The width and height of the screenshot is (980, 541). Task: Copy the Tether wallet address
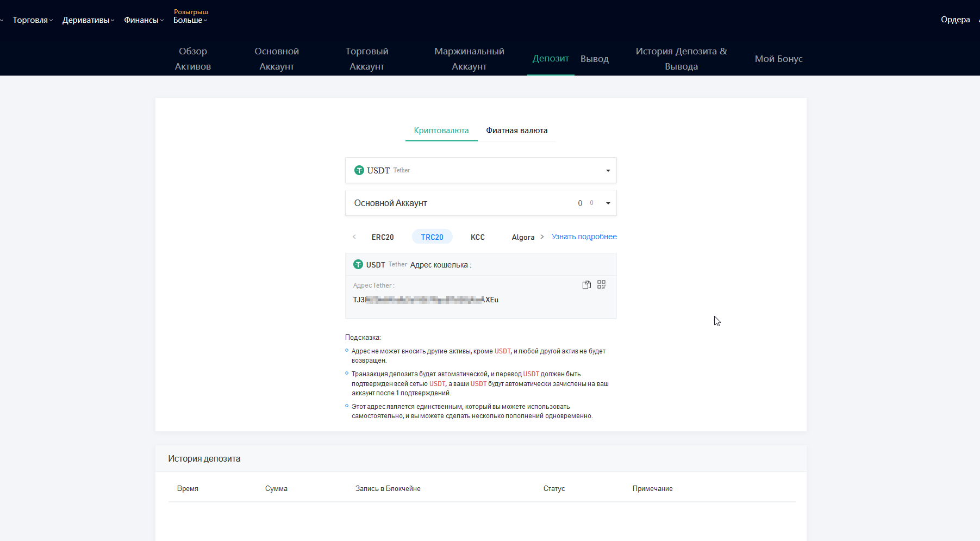[x=586, y=285]
